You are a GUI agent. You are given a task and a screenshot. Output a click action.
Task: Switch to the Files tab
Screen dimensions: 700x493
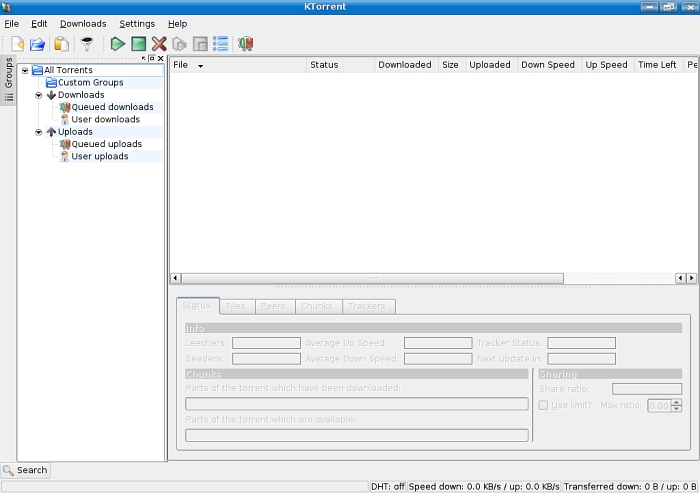[x=236, y=306]
